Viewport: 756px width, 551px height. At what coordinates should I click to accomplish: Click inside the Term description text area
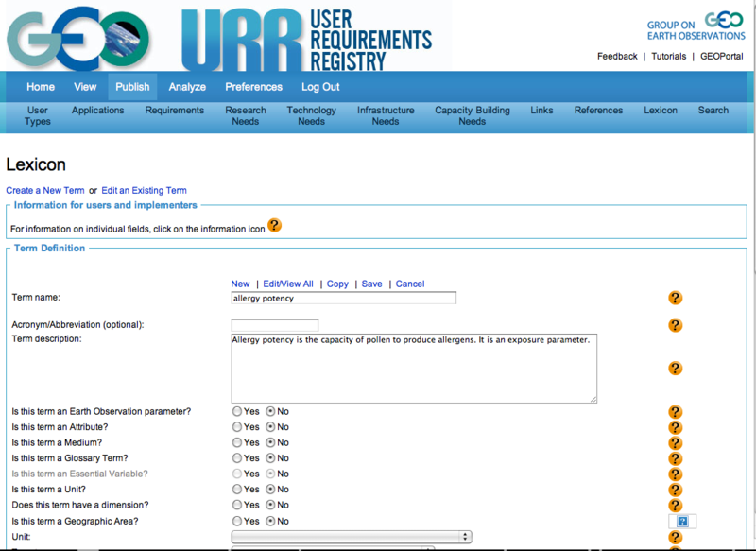[413, 368]
